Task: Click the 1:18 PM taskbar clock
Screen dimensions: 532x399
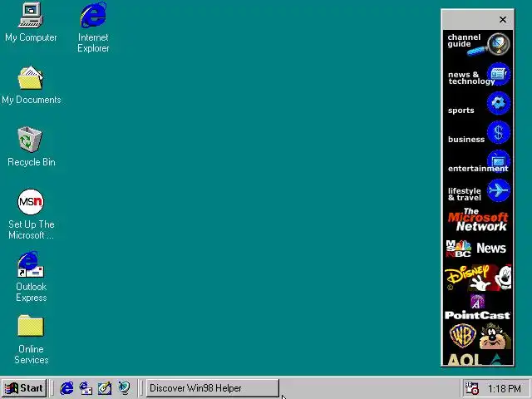Action: tap(505, 388)
